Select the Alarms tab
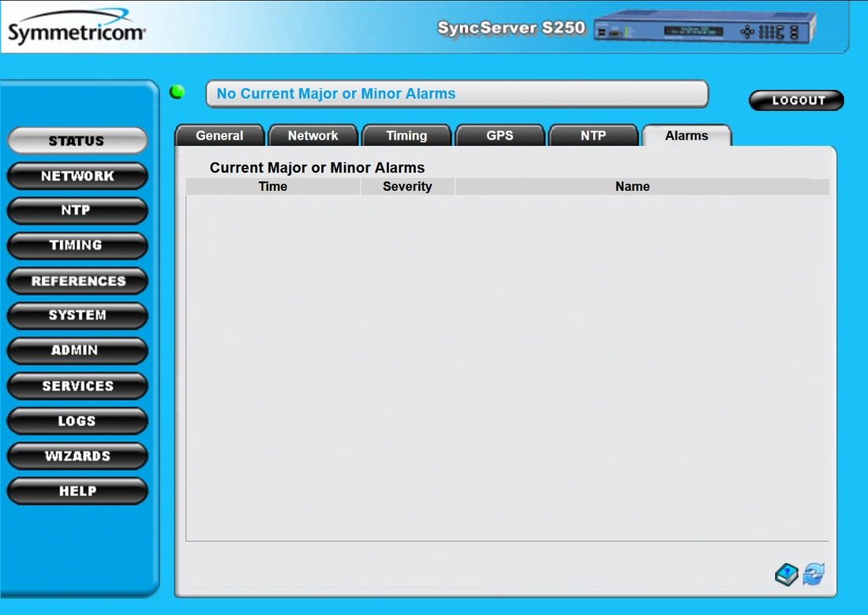Screen dimensions: 868x615 coord(687,136)
